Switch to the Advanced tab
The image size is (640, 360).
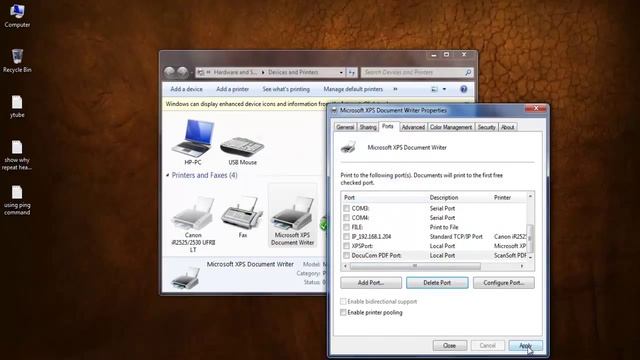[x=413, y=127]
